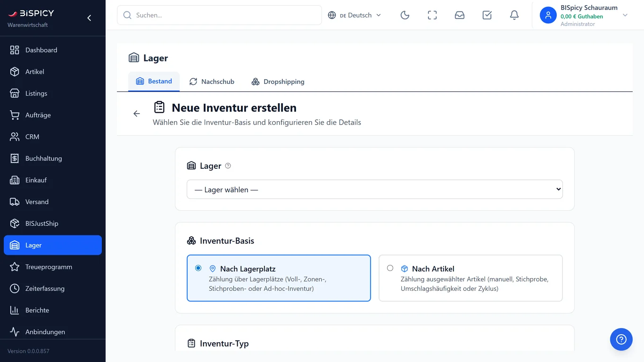Select the Nach Artikel radio button

tap(390, 268)
